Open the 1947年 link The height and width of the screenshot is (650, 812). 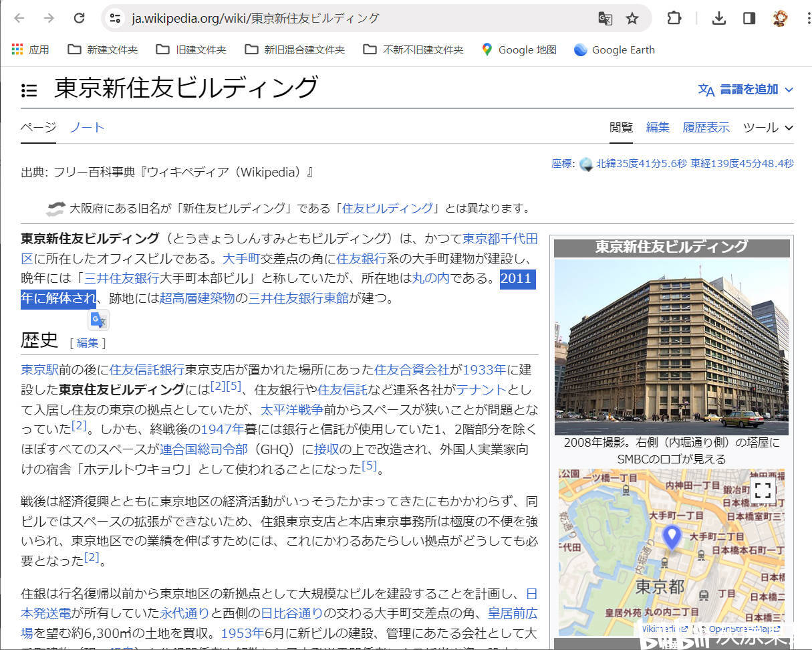(x=223, y=429)
